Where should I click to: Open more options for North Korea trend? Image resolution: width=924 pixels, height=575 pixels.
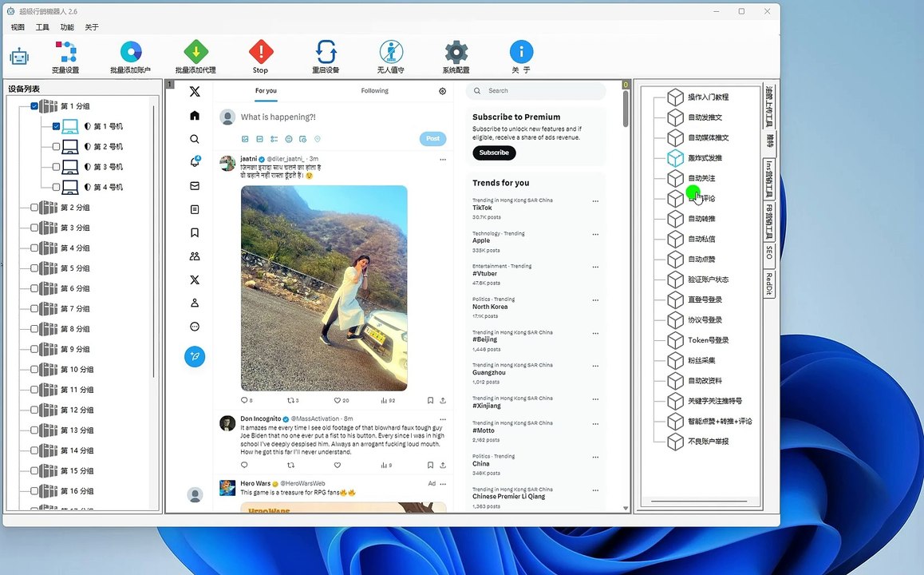tap(595, 300)
